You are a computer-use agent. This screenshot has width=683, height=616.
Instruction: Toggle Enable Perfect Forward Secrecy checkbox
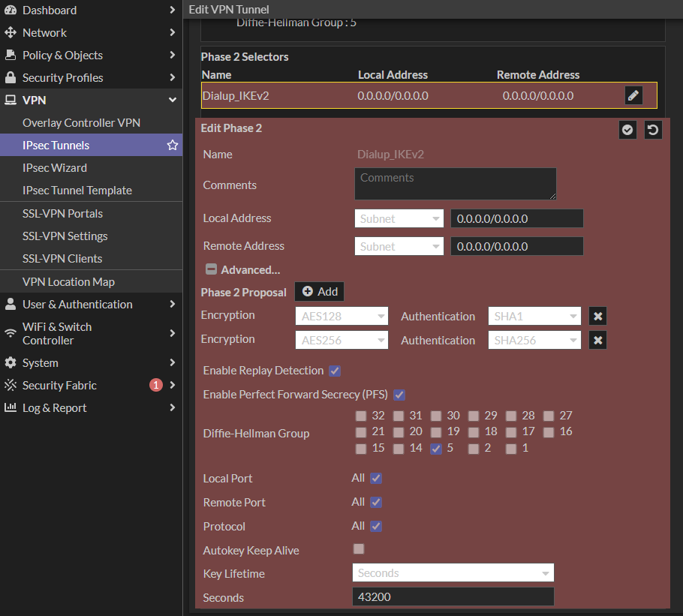tap(399, 395)
